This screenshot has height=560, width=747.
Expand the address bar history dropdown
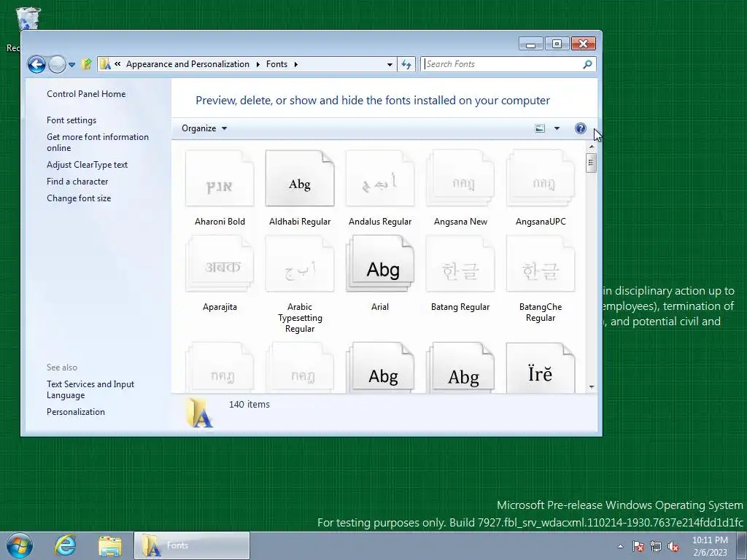390,64
